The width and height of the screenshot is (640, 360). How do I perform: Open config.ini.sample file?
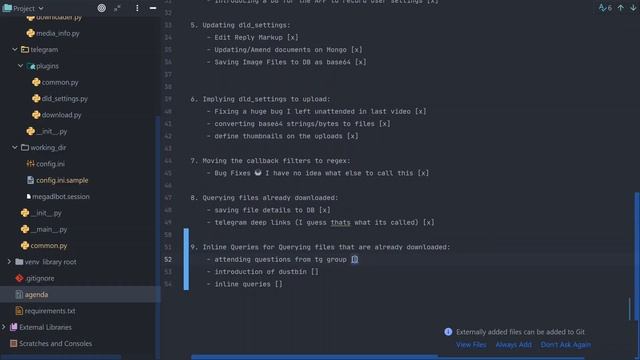click(x=62, y=180)
